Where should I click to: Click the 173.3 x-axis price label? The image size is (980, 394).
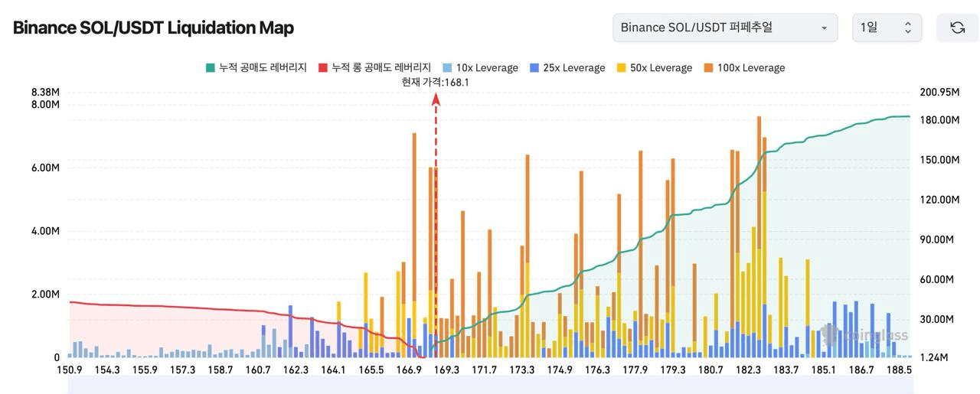pyautogui.click(x=522, y=370)
